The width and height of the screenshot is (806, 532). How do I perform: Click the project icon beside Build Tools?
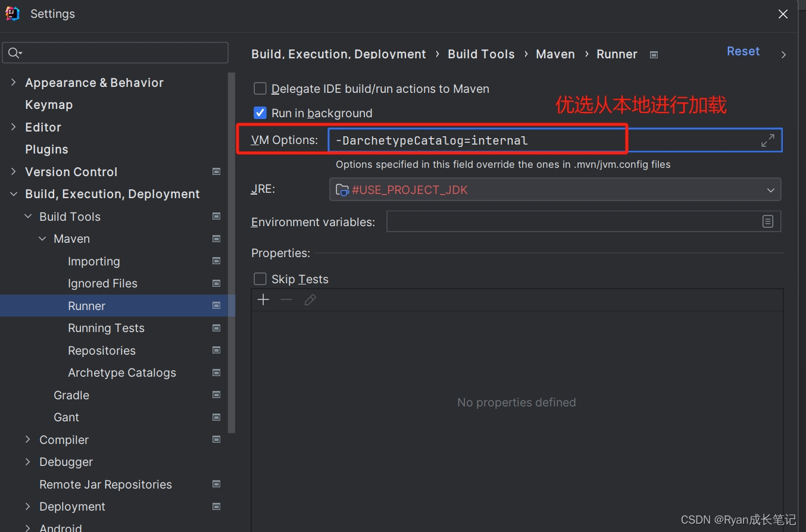(217, 216)
